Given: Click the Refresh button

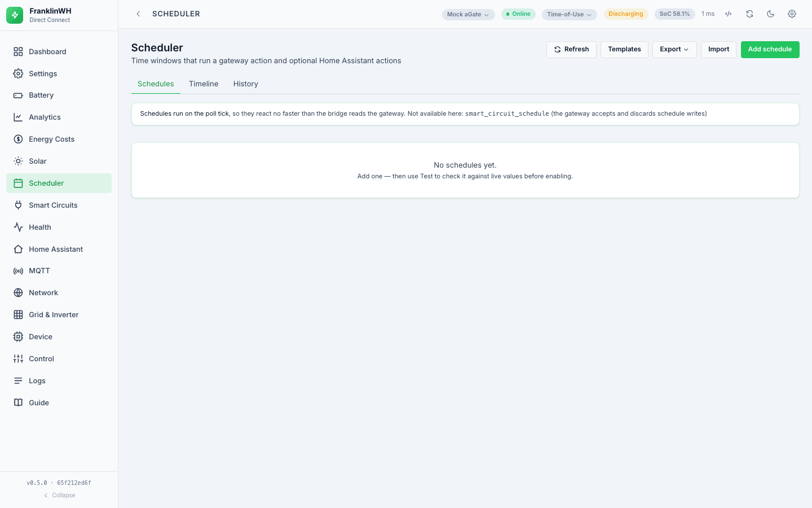Looking at the screenshot, I should (571, 50).
